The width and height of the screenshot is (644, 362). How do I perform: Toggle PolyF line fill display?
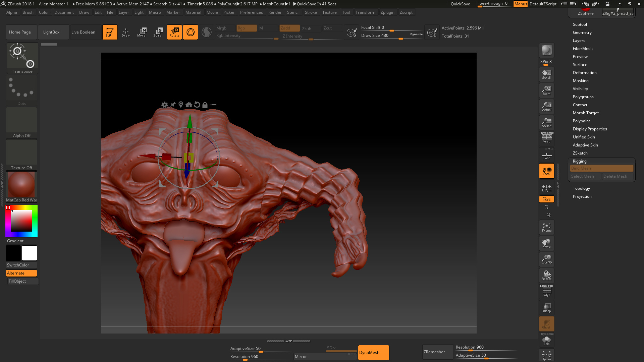[546, 291]
